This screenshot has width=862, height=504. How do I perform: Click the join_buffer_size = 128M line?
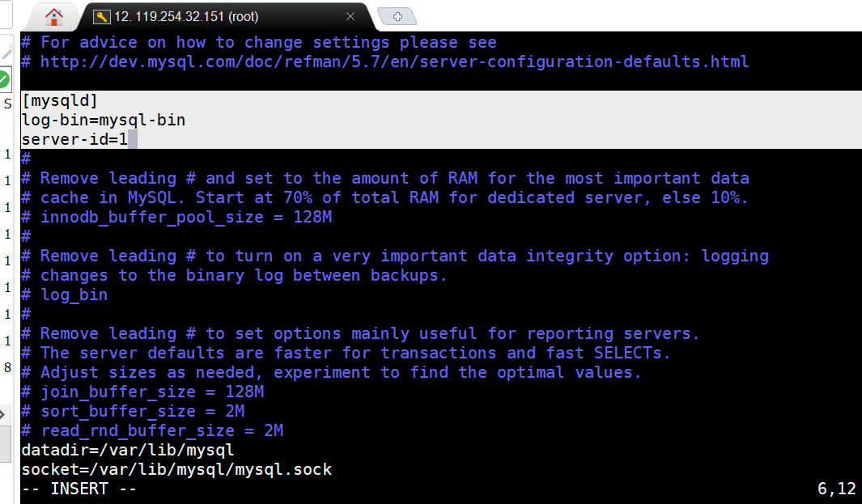coord(152,392)
